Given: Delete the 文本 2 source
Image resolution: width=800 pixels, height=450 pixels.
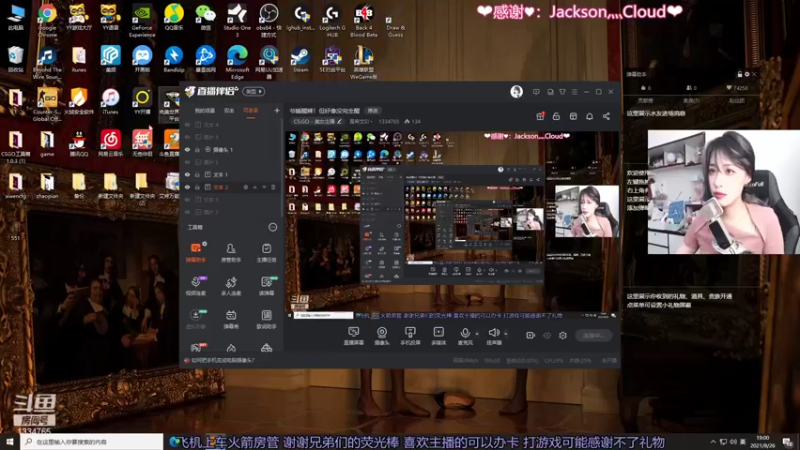Looking at the screenshot, I should (x=273, y=187).
